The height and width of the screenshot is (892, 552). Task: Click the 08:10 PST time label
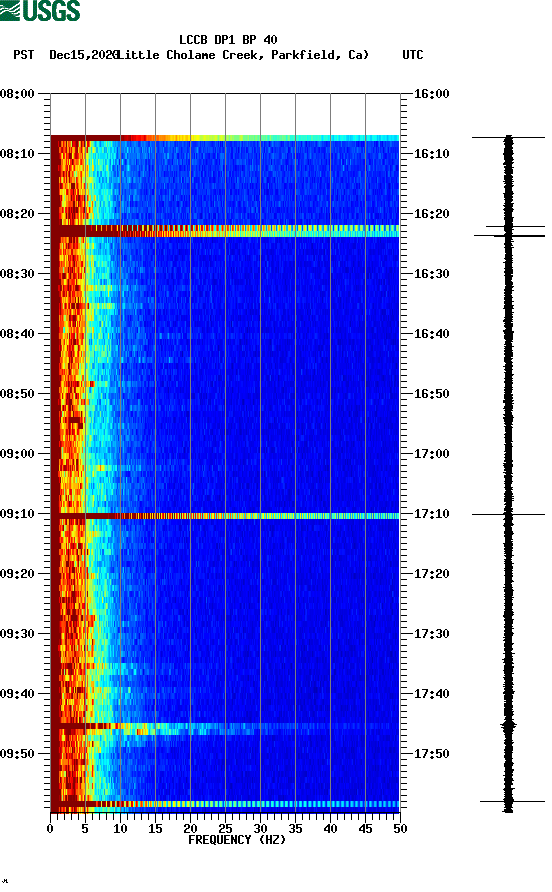coord(18,154)
